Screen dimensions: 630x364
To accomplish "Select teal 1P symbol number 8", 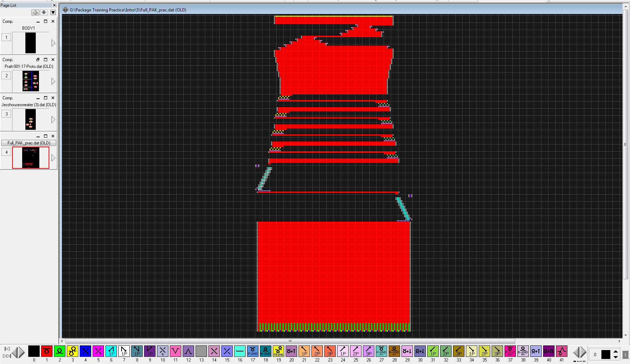I will [137, 351].
